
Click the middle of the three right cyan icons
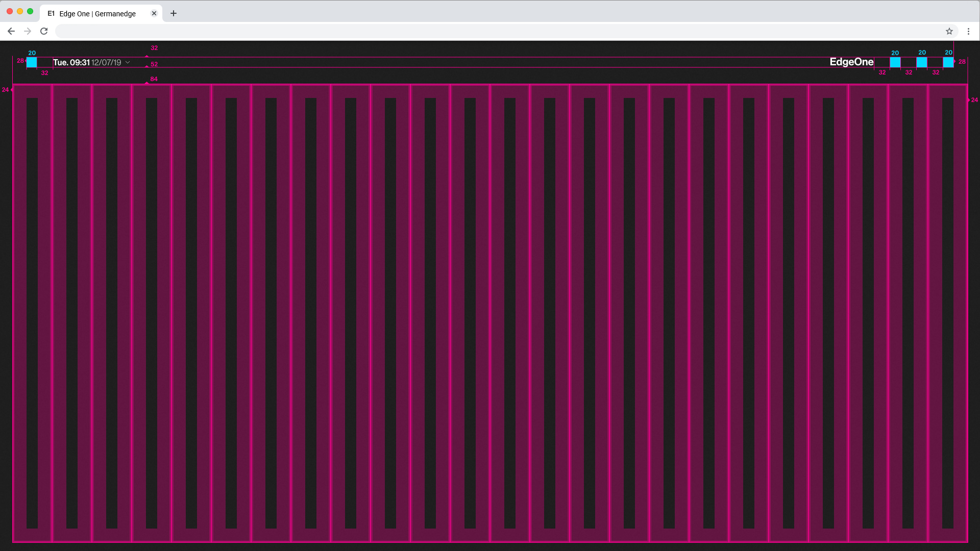(921, 62)
